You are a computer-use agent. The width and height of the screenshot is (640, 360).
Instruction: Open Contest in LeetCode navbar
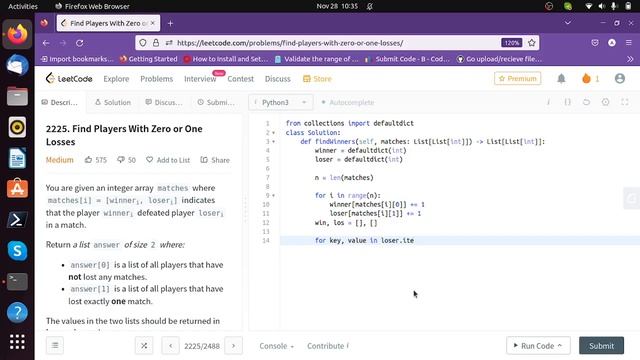pos(240,79)
